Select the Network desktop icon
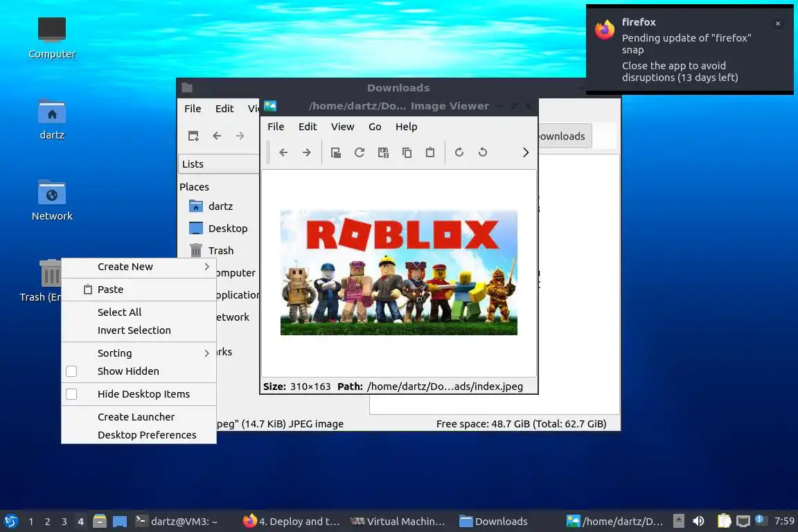 (x=52, y=200)
